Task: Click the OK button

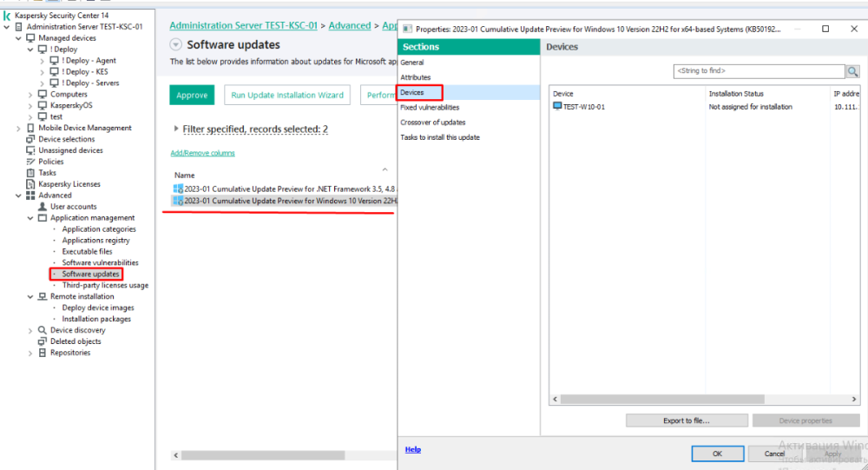Action: point(718,453)
